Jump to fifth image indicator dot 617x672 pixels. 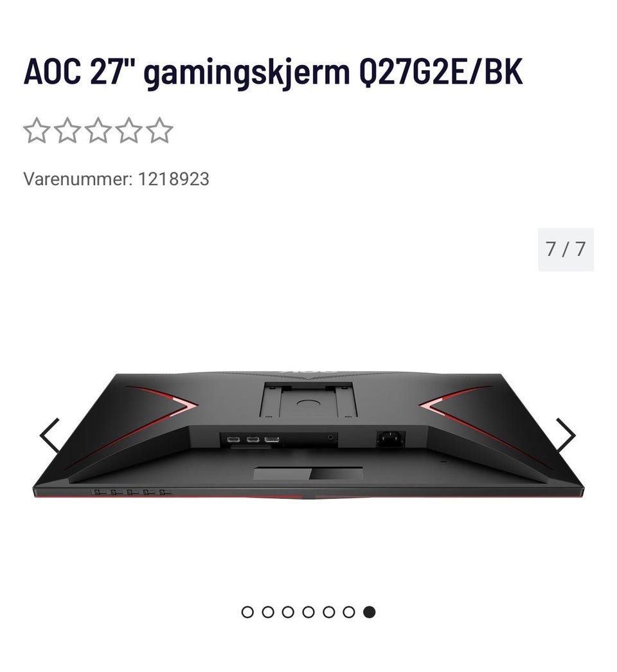click(x=328, y=612)
